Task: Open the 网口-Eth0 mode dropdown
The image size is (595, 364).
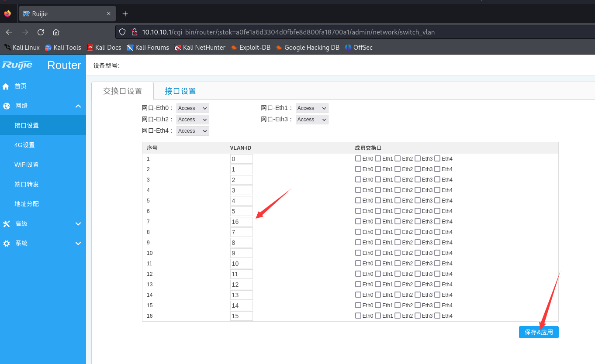Action: (193, 108)
